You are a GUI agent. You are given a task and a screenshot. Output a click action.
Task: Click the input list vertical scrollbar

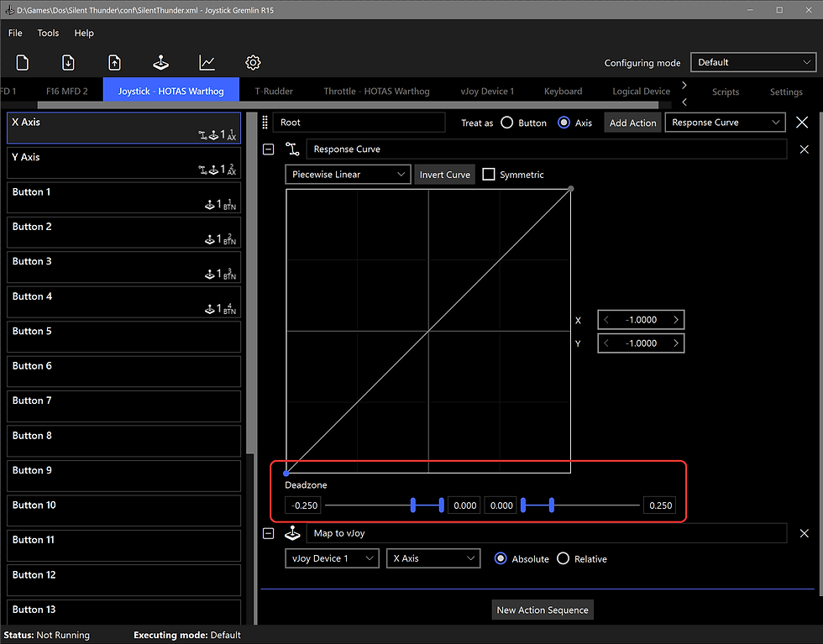coord(251,284)
